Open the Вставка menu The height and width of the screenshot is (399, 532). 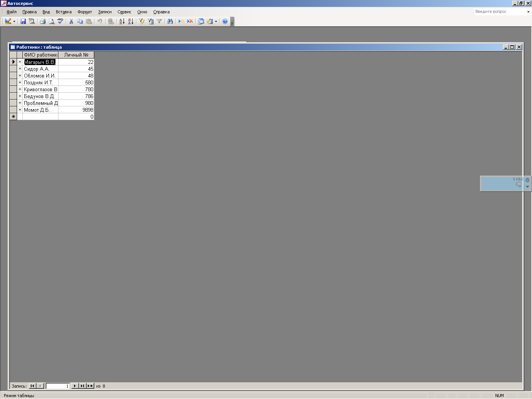tap(63, 12)
